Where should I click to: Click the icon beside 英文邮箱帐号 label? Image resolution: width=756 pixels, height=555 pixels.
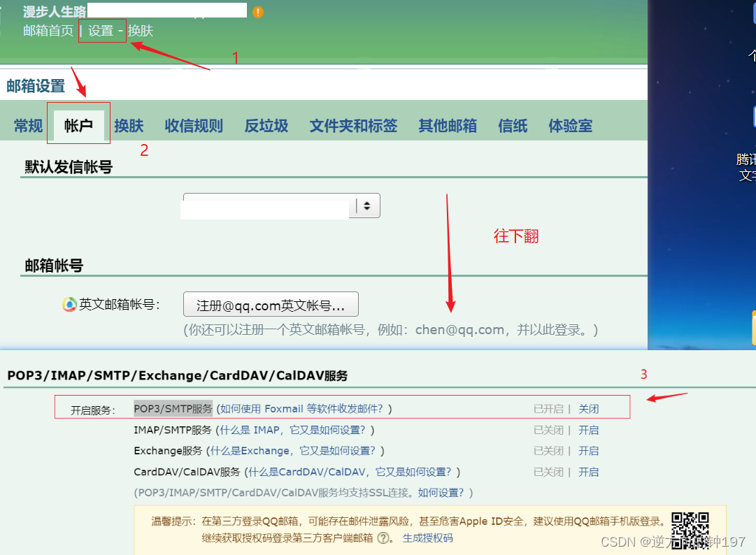[x=69, y=305]
